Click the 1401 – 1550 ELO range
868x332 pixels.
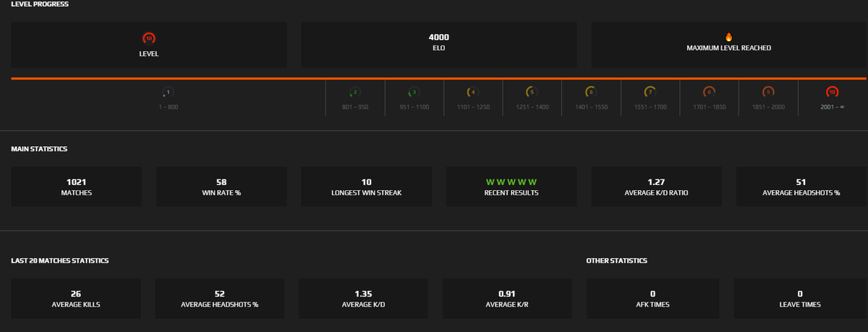(590, 106)
